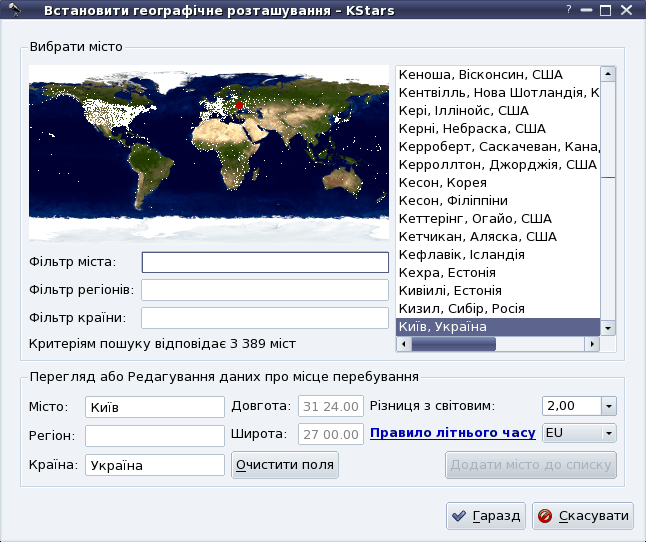Screen dimensions: 646x542
Task: Select Кентвілль, Нова Шотландія entry
Action: [498, 93]
